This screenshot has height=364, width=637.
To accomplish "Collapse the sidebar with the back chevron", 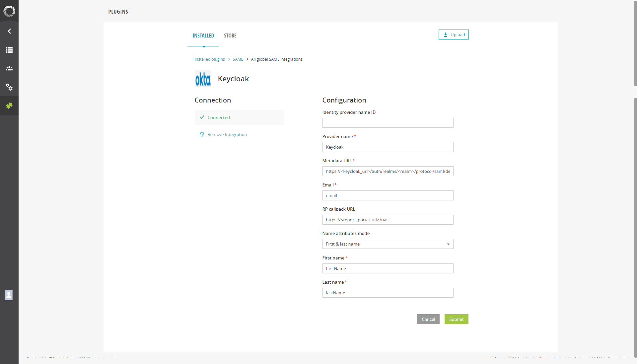I will click(9, 31).
